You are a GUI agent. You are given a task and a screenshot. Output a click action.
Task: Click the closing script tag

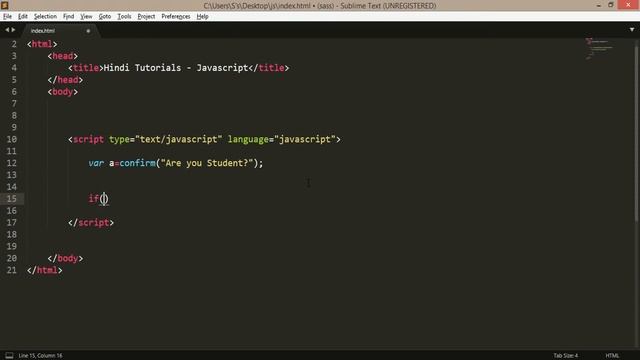point(91,222)
